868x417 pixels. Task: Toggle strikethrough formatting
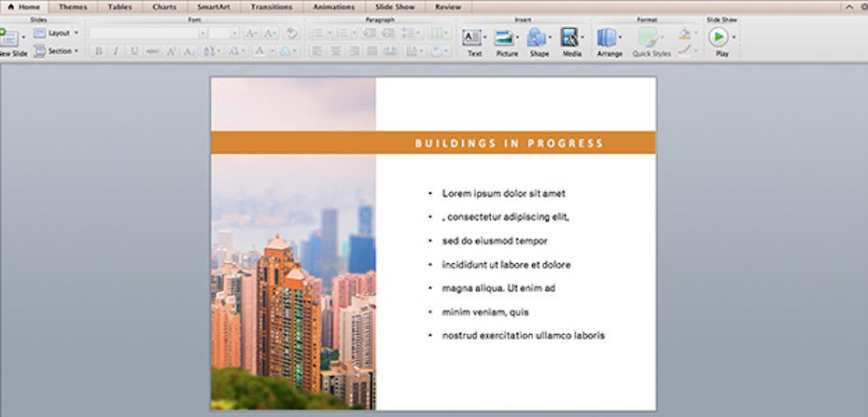tap(152, 51)
